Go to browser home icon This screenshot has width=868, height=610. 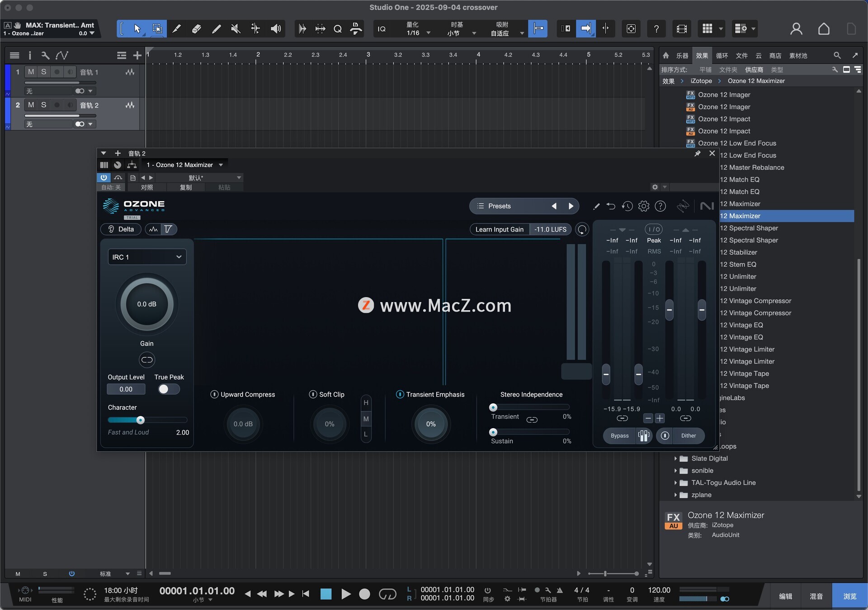[665, 55]
